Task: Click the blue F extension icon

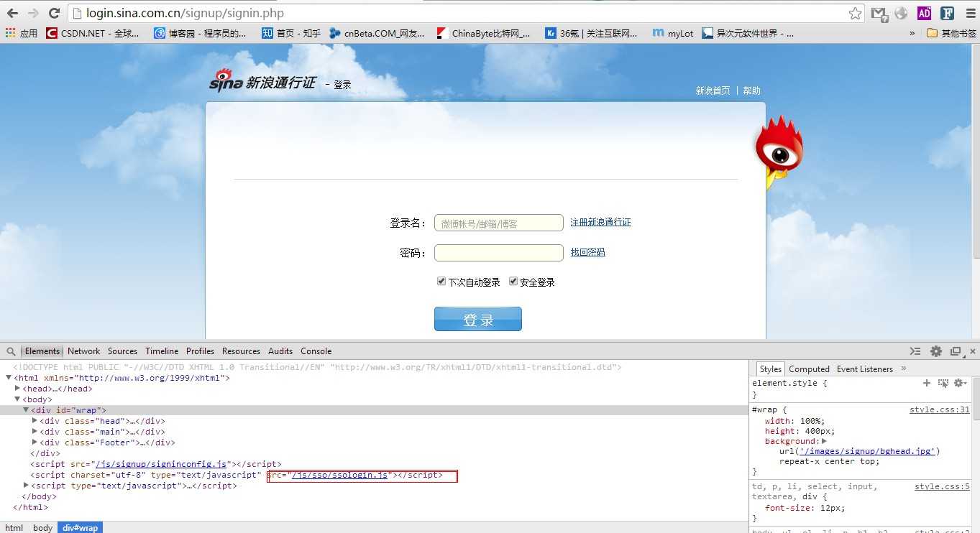Action: pyautogui.click(x=947, y=13)
